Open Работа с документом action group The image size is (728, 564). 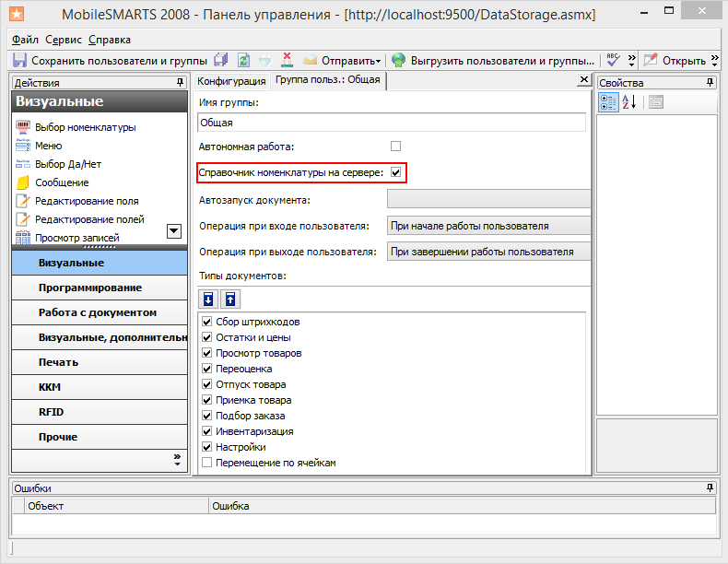(100, 312)
